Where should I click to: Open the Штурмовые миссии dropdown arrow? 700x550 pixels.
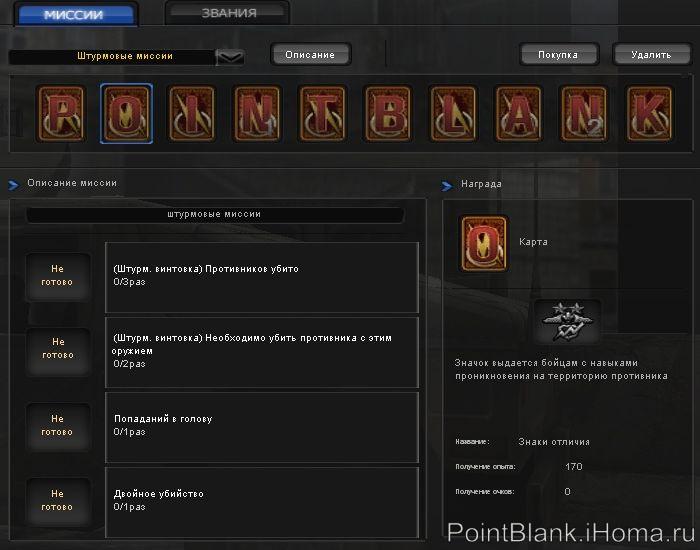click(x=230, y=57)
